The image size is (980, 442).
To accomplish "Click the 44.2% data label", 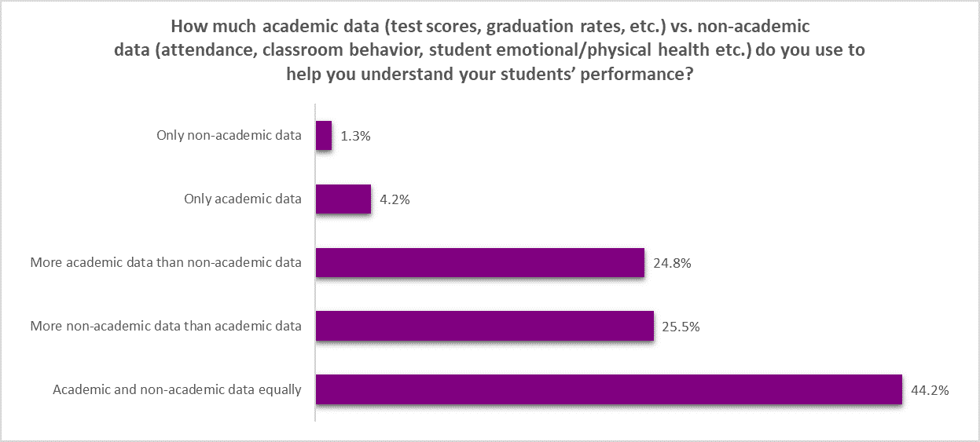I will tap(930, 390).
